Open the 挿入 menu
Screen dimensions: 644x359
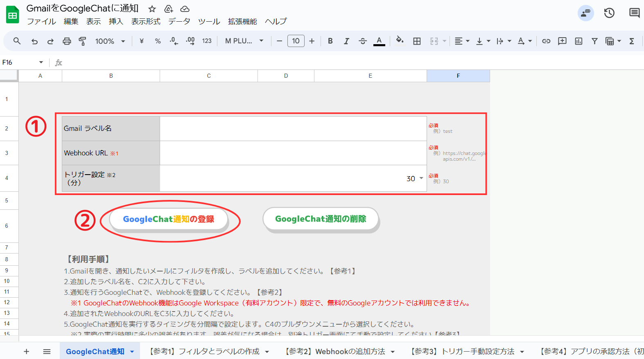pos(116,21)
